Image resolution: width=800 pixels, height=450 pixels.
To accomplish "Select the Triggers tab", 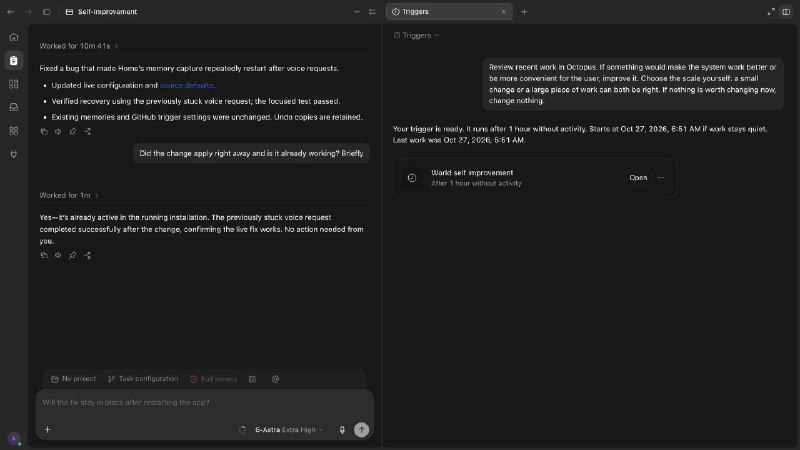I will tap(449, 12).
